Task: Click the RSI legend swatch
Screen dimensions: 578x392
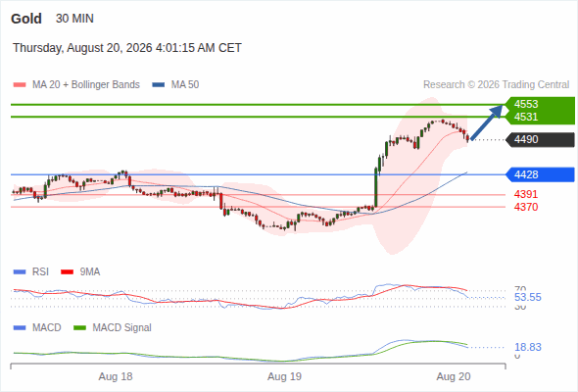Action: click(20, 272)
